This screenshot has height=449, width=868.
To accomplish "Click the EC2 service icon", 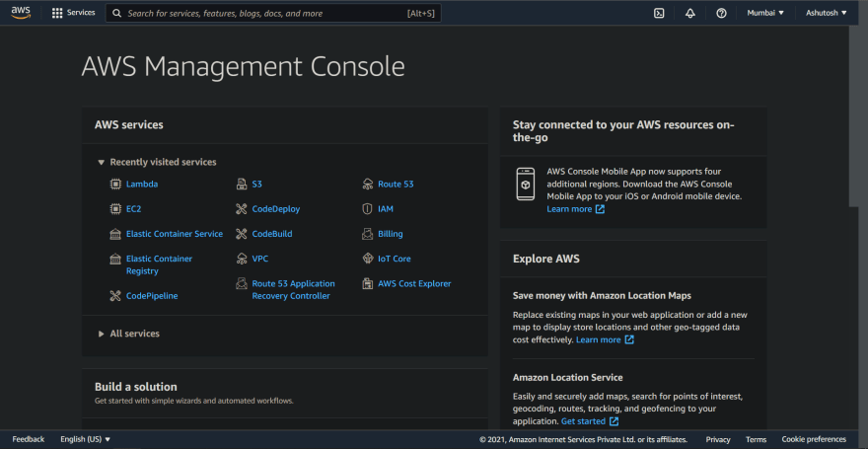I will click(x=115, y=209).
